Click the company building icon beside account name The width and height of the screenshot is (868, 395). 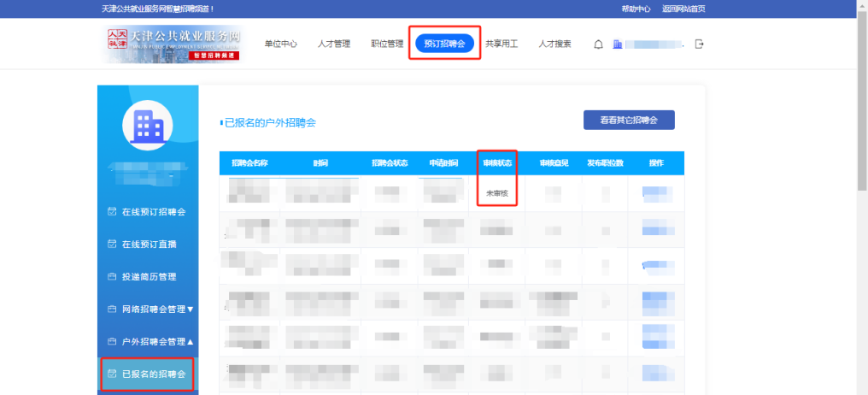618,44
